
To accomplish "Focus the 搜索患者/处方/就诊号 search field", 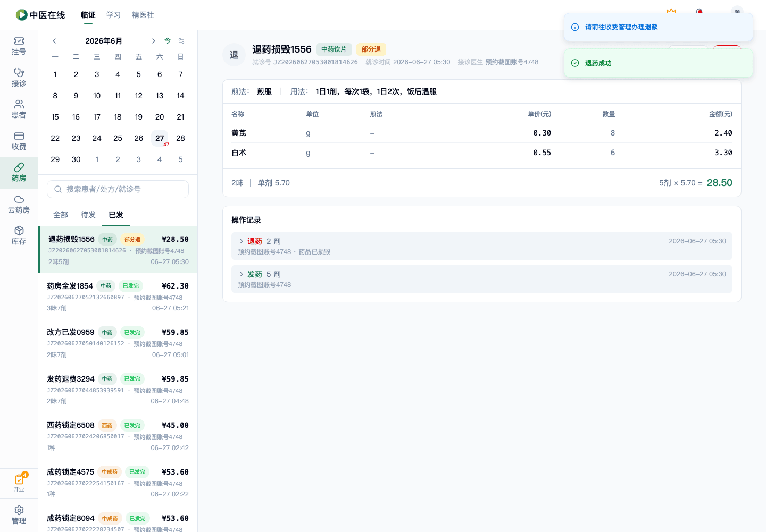I will [x=118, y=189].
